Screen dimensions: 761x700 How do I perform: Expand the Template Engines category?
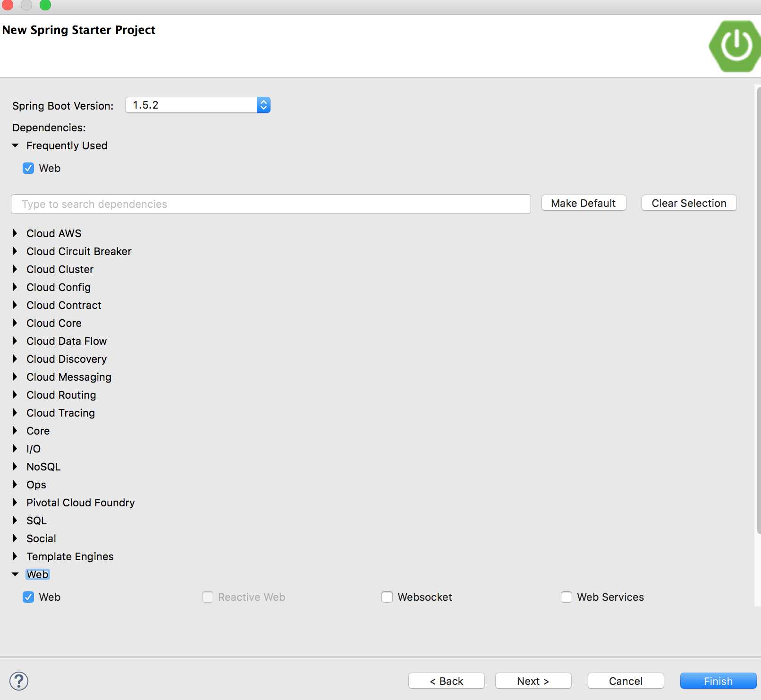15,556
